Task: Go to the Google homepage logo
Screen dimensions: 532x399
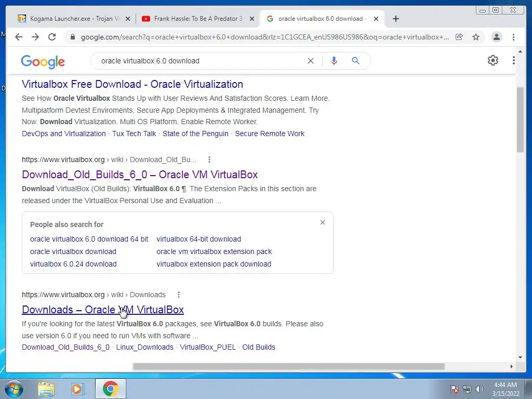Action: point(43,61)
